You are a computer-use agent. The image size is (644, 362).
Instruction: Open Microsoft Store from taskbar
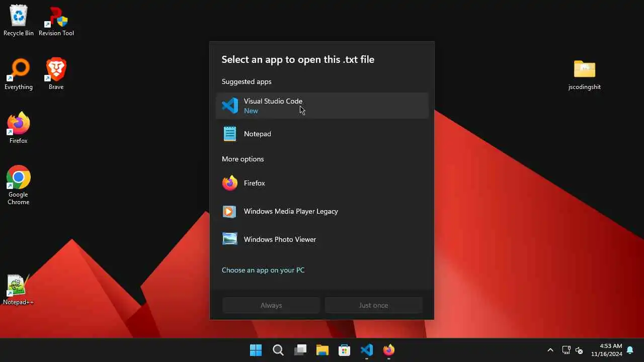click(x=345, y=350)
